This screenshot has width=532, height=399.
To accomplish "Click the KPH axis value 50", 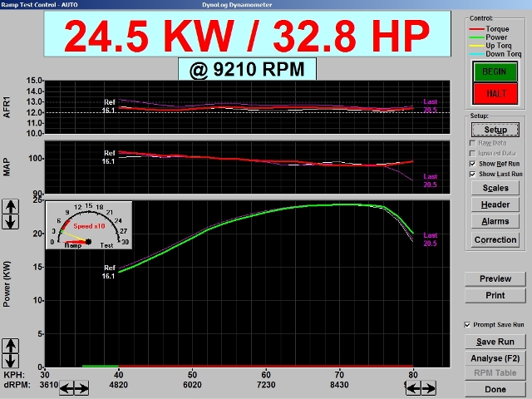I will (192, 375).
